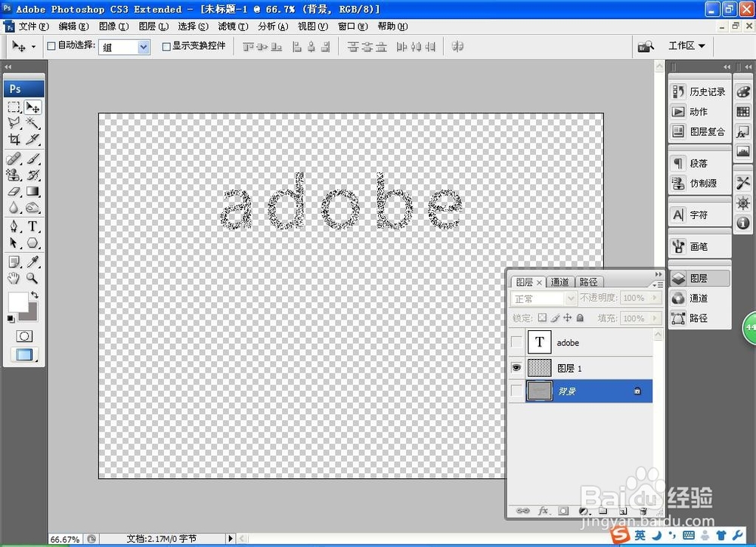The height and width of the screenshot is (547, 756).
Task: Select the Path Selection tool
Action: click(x=14, y=243)
